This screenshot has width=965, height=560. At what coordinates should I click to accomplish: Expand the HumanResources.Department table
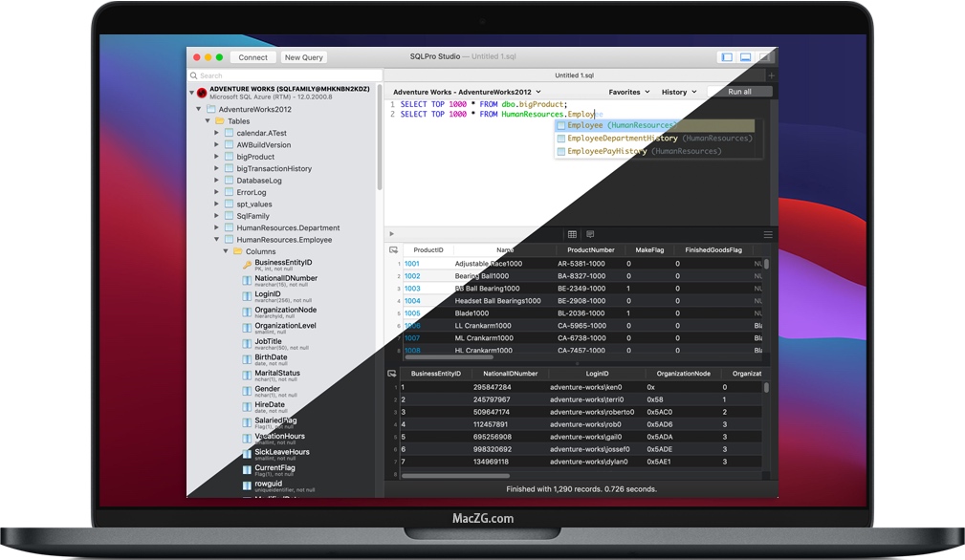click(x=217, y=228)
